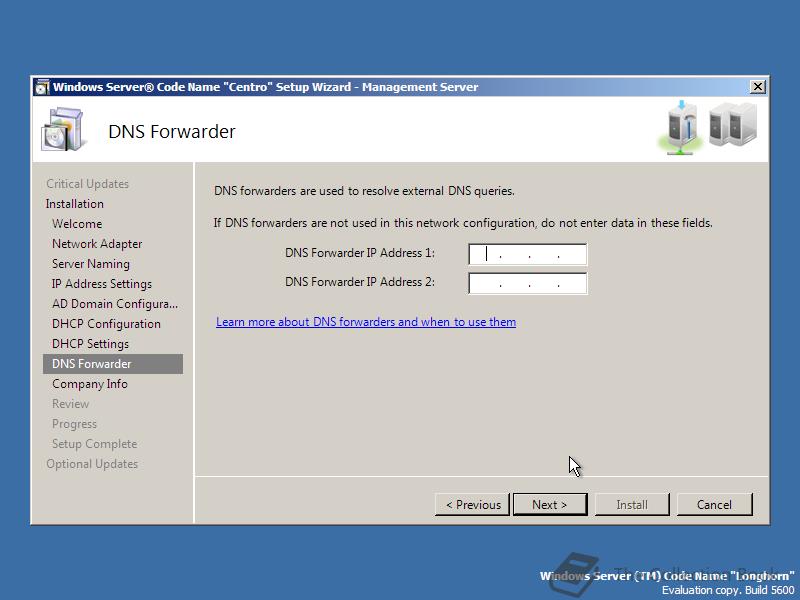Open the Server Naming step
Screen dimensions: 800x600
coord(91,264)
